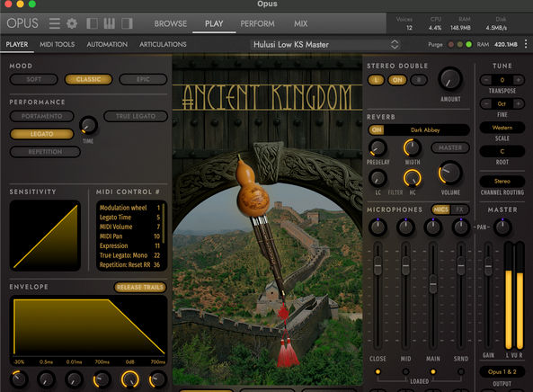
Task: Click the master Gain fader
Action: click(488, 266)
